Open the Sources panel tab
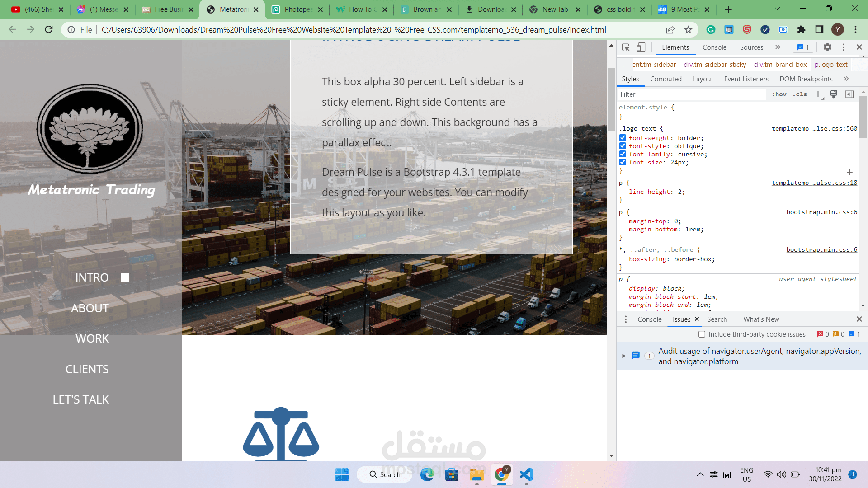 point(751,47)
